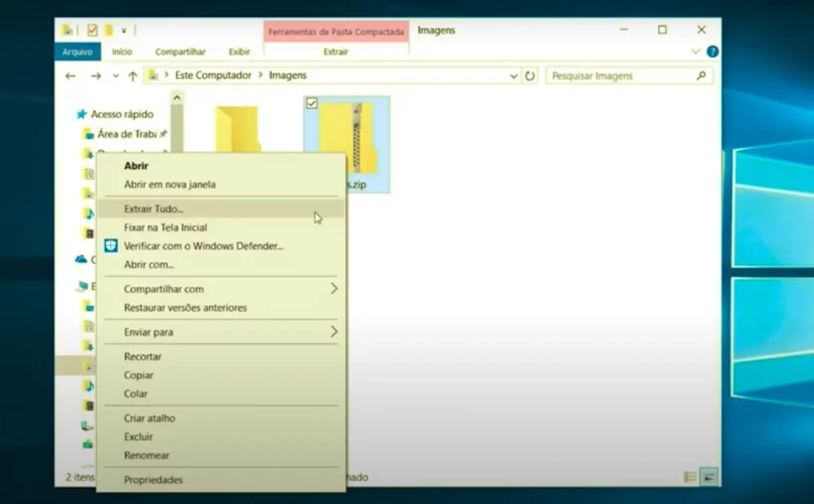Switch to the Exibir ribbon tab
The height and width of the screenshot is (504, 814).
239,52
